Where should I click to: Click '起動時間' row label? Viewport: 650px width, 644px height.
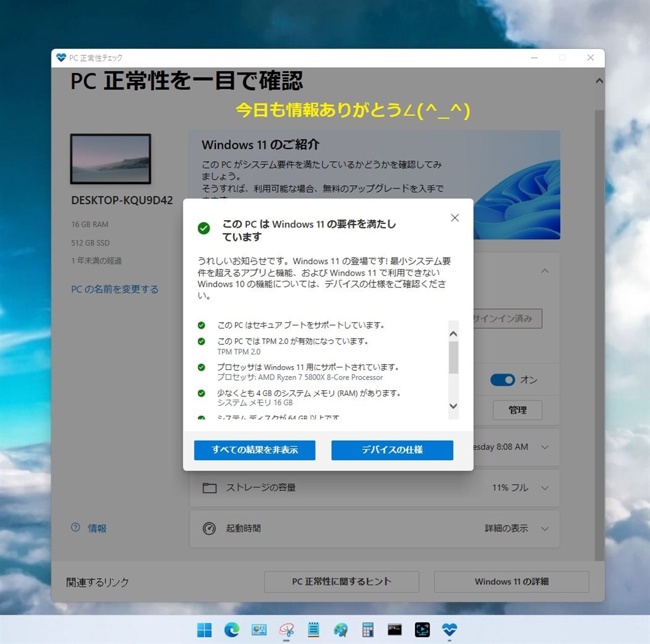tap(243, 529)
